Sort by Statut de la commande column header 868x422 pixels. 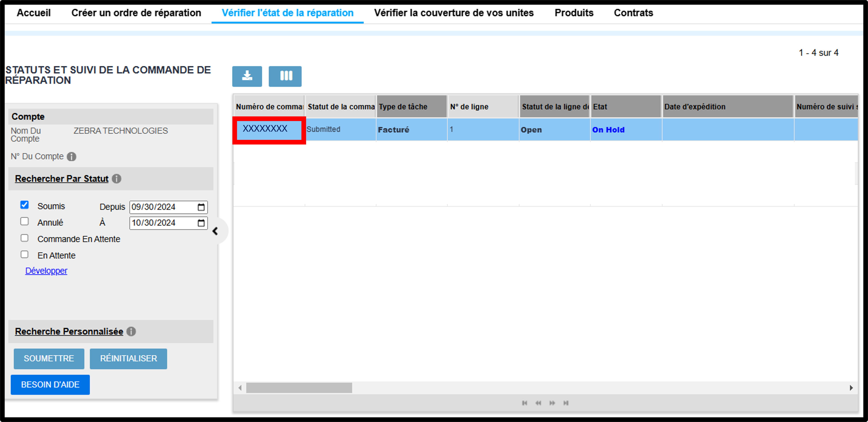[341, 106]
